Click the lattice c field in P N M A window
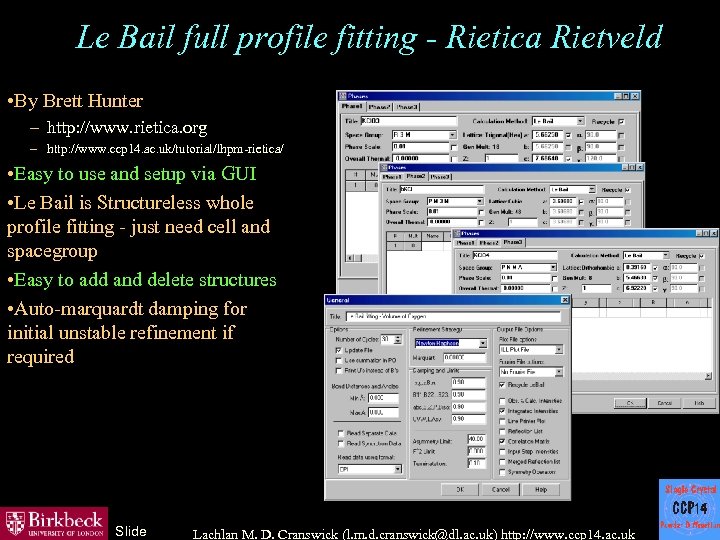Image resolution: width=720 pixels, height=540 pixels. click(x=637, y=288)
